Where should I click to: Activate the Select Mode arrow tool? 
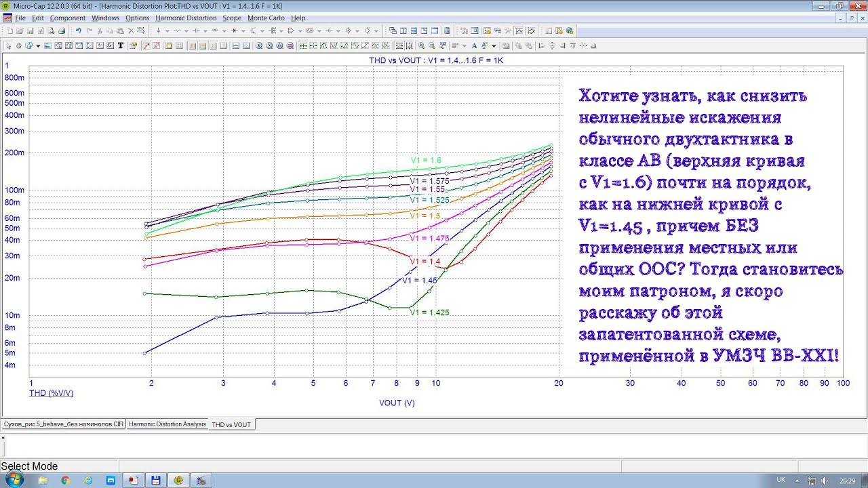point(8,46)
